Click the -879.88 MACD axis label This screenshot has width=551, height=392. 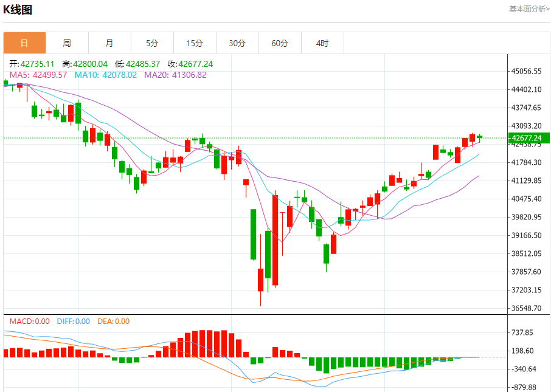tap(524, 387)
